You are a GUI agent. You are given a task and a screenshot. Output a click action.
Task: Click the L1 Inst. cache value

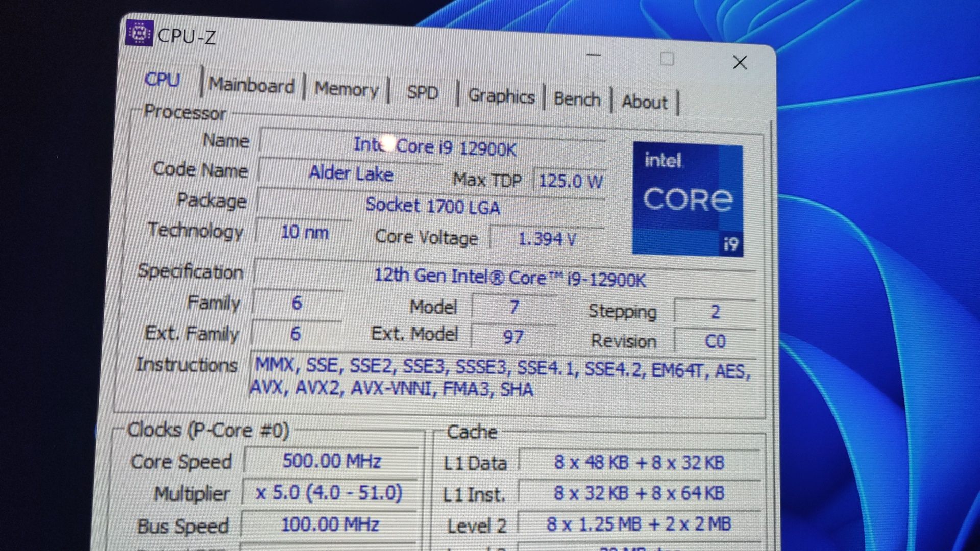639,493
